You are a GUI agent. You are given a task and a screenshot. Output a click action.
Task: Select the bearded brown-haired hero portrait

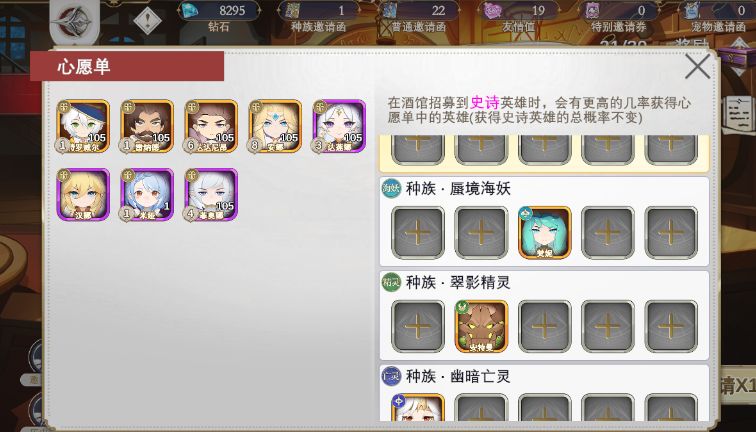click(147, 126)
